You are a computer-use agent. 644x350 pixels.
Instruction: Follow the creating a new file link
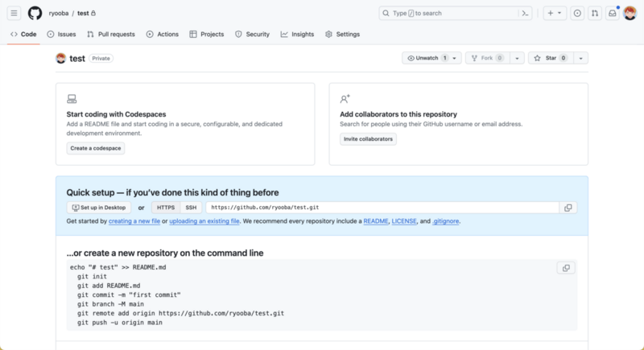(134, 221)
